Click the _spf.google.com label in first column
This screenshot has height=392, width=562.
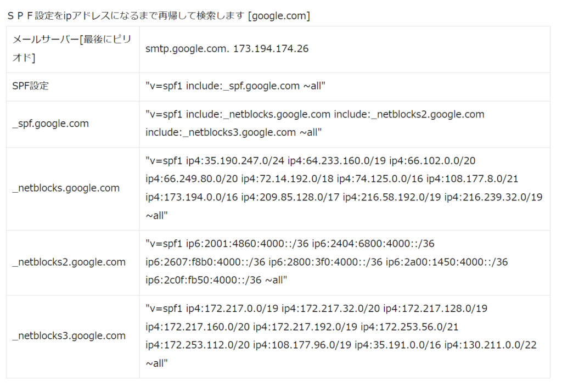pyautogui.click(x=50, y=124)
